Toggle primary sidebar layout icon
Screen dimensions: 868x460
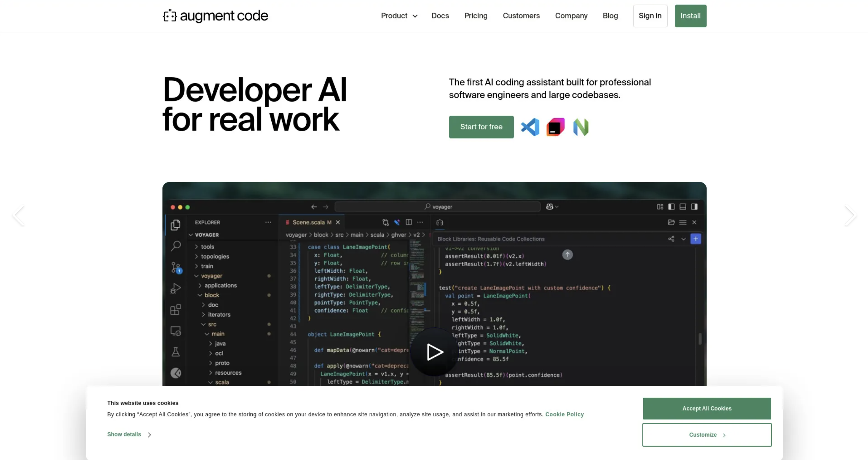coord(671,207)
